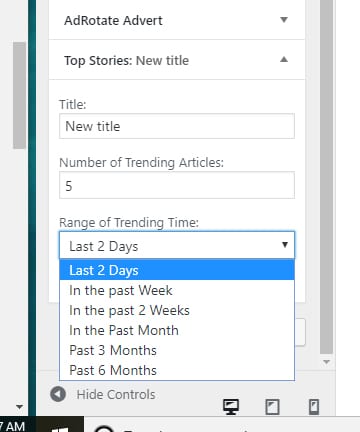Click Number of Trending Articles field
Image resolution: width=360 pixels, height=432 pixels.
coord(177,185)
